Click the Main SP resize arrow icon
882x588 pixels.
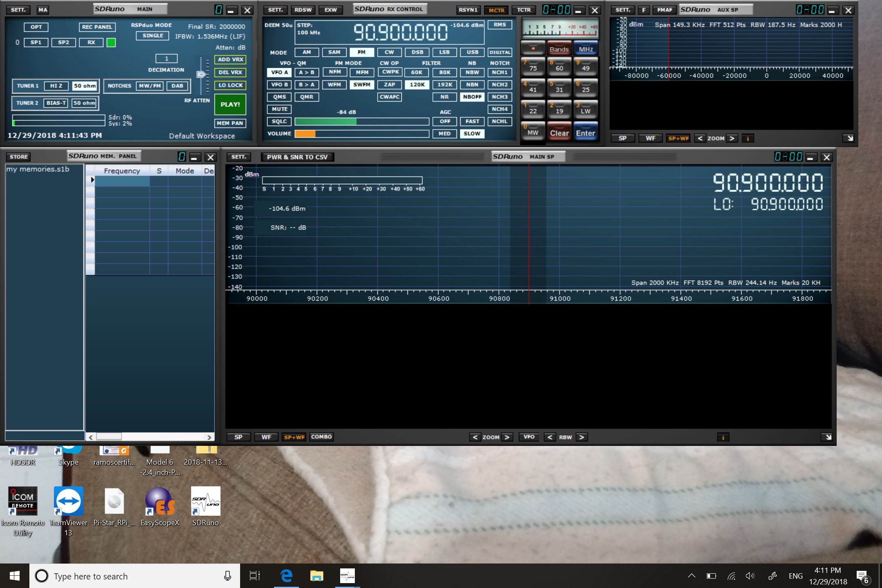click(x=828, y=437)
